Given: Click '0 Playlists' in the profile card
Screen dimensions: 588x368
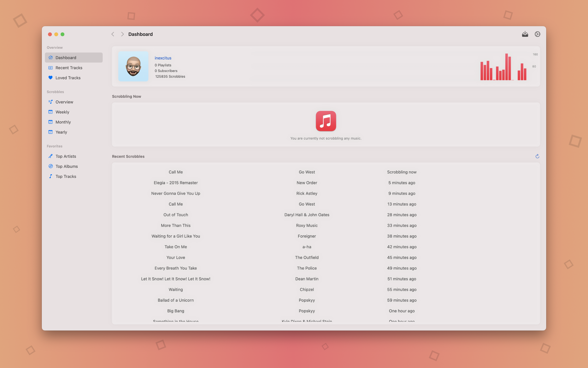Looking at the screenshot, I should [x=163, y=65].
